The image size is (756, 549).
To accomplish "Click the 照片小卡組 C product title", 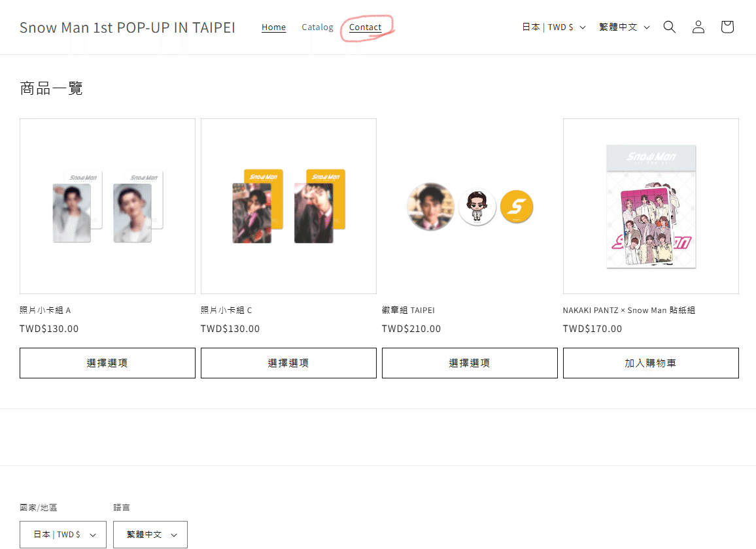I will point(227,310).
